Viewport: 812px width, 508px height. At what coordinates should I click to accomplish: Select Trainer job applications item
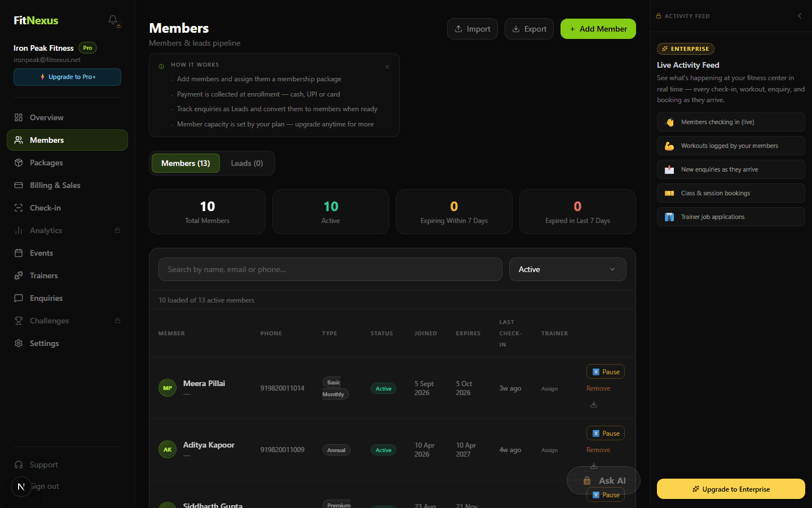click(731, 217)
